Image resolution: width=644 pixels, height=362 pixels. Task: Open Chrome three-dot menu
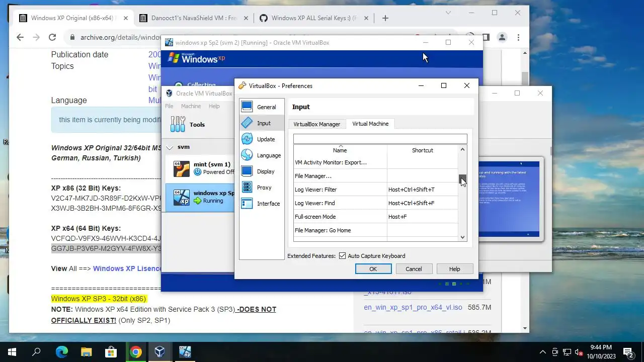coord(518,37)
